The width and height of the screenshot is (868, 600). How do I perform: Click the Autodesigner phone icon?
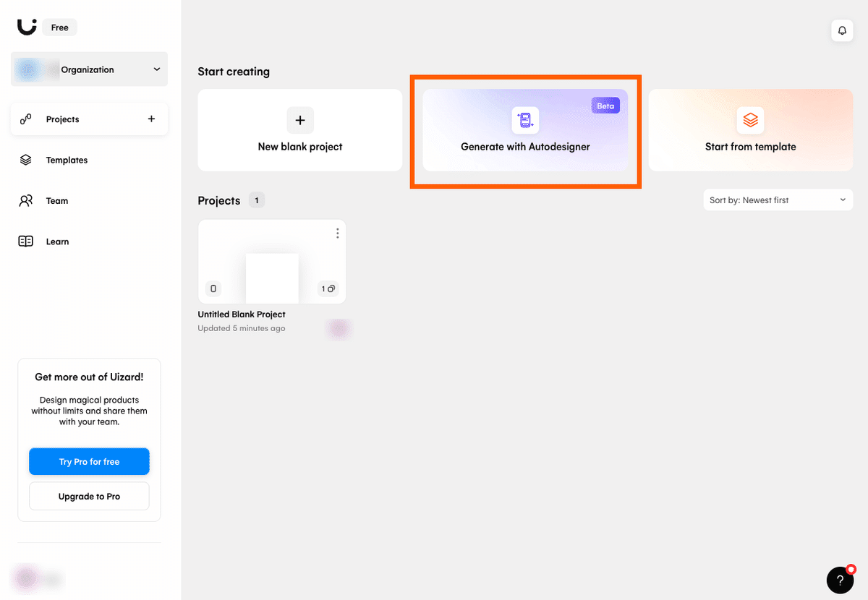525,120
